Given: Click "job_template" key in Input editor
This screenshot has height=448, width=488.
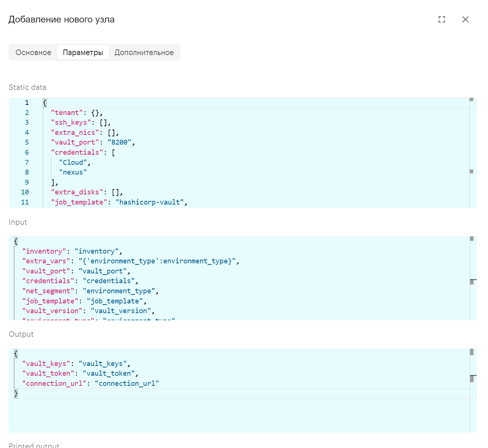Looking at the screenshot, I should pyautogui.click(x=50, y=301).
